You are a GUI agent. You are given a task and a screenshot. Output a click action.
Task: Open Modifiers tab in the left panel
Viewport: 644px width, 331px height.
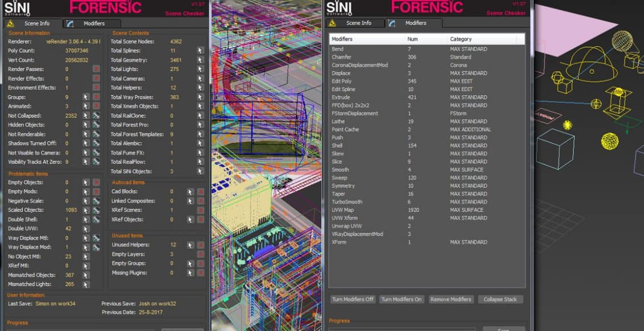tap(93, 23)
